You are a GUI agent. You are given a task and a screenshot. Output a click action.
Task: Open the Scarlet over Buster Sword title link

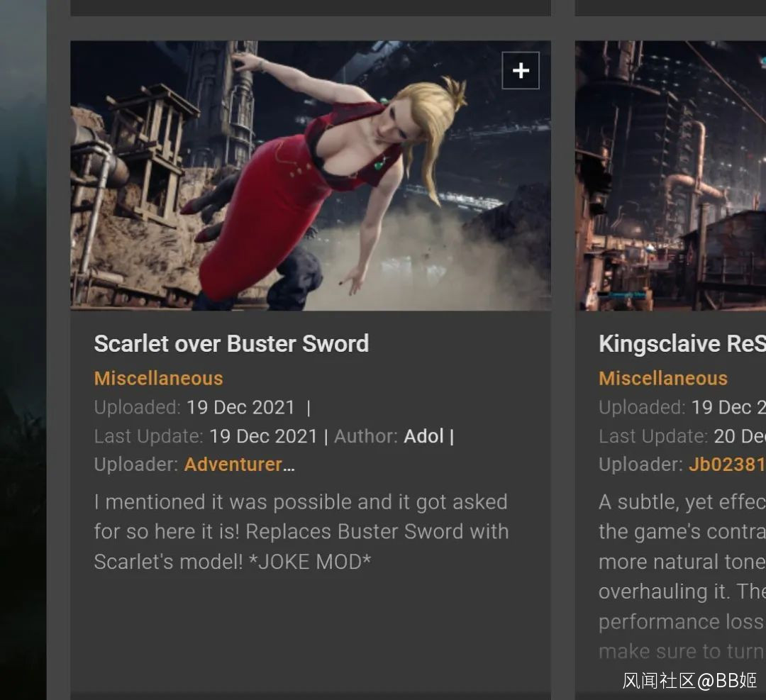pyautogui.click(x=231, y=343)
